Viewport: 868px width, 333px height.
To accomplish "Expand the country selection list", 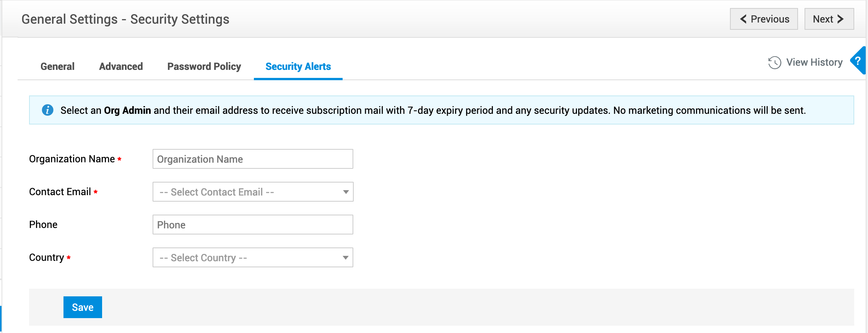I will [x=252, y=257].
